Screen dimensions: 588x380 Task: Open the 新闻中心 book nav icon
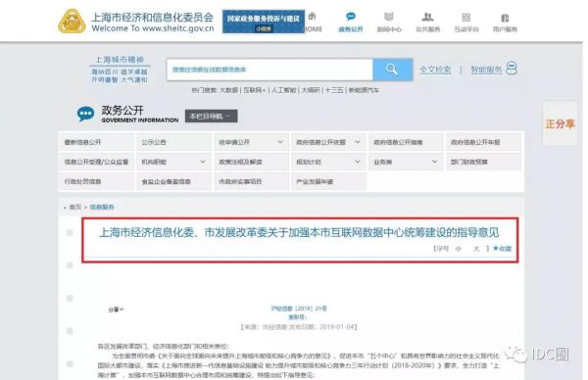point(389,17)
